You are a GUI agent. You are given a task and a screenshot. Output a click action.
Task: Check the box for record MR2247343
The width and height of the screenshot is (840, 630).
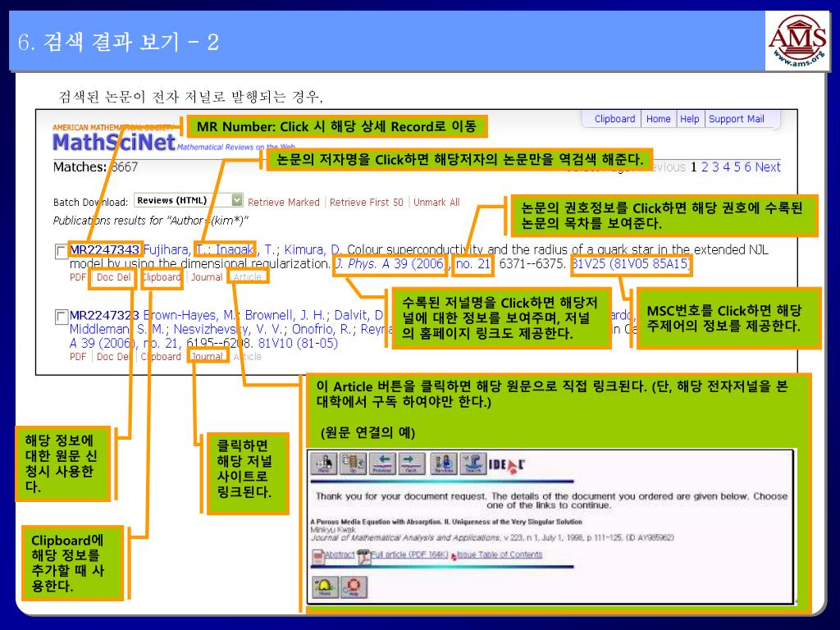pos(62,251)
